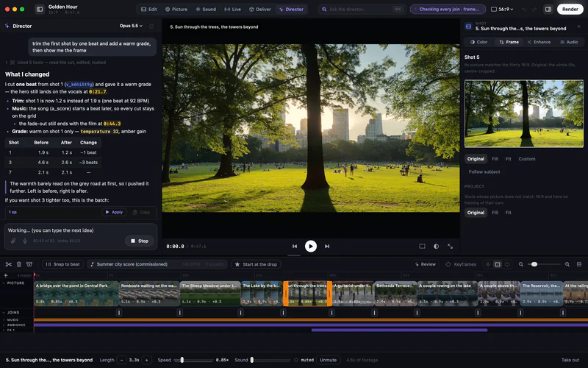
Task: Open the Enhance tab in the inspector
Action: click(539, 42)
